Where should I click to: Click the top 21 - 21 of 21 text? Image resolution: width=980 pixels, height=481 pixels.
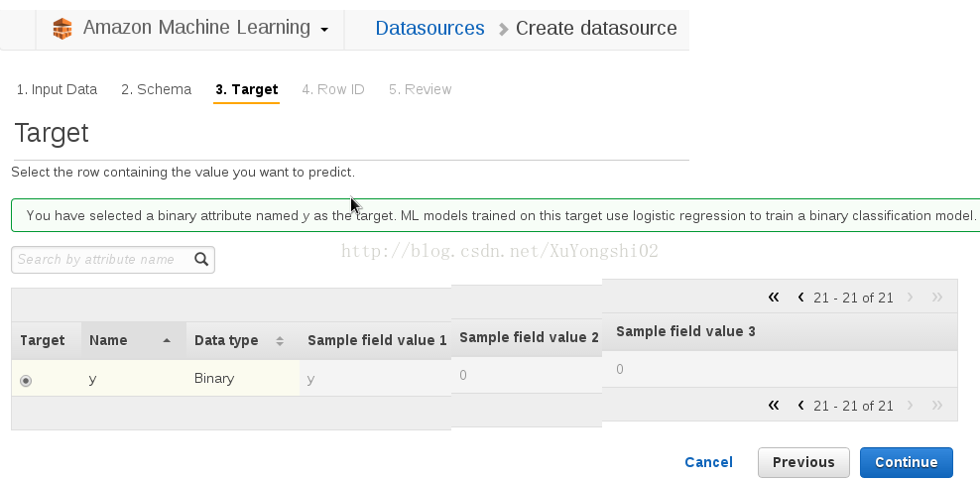[x=854, y=298]
